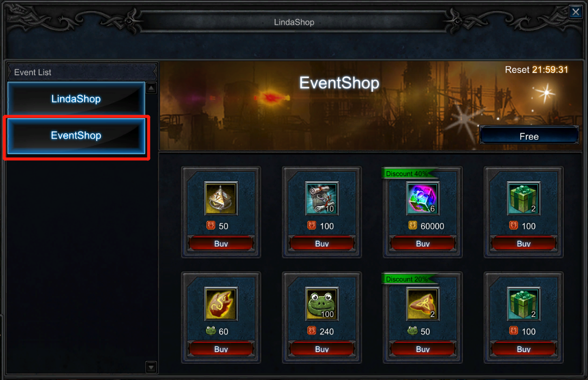This screenshot has height=380, width=588.
Task: Click the event list scroll down arrow
Action: pos(151,367)
